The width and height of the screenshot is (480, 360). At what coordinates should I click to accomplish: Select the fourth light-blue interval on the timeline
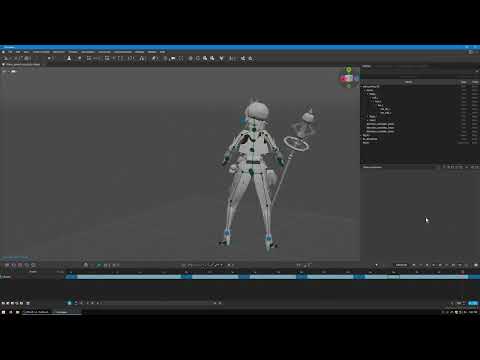330,277
